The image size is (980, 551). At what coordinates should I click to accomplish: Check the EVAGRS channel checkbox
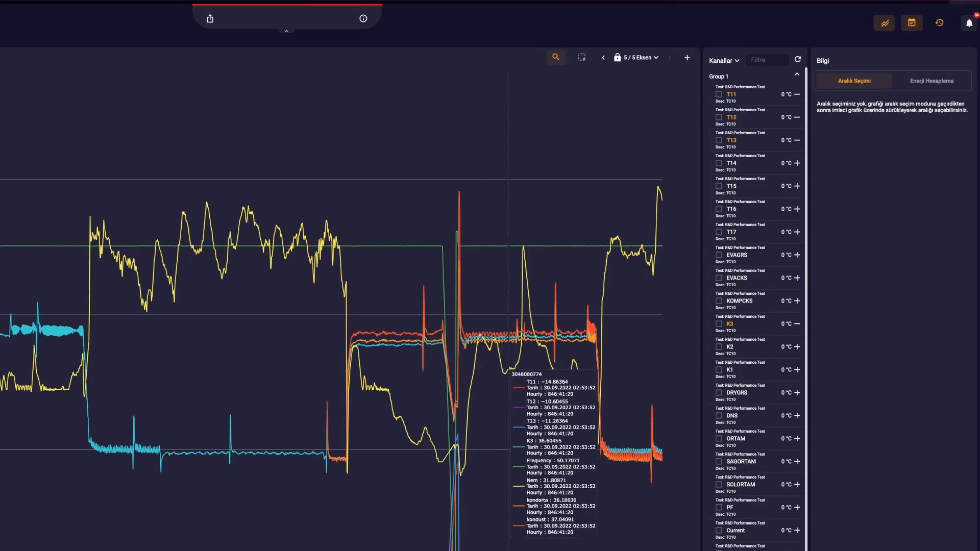click(719, 255)
